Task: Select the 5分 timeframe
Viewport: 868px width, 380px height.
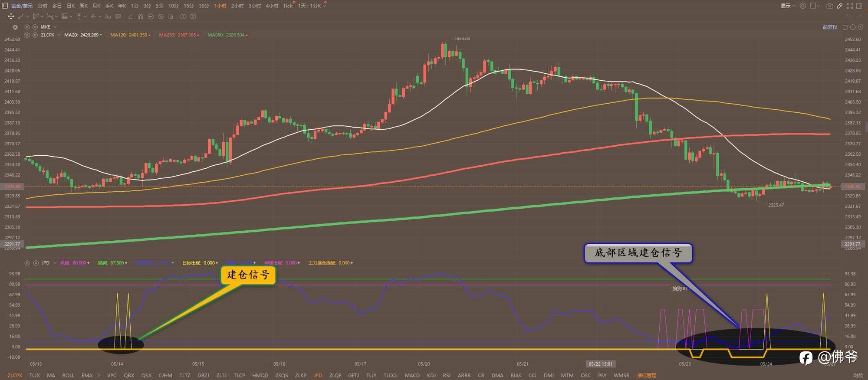Action: [160, 6]
